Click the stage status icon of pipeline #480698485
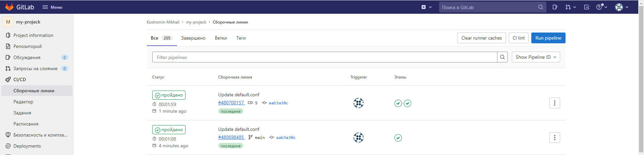This screenshot has width=644, height=155. point(398,138)
